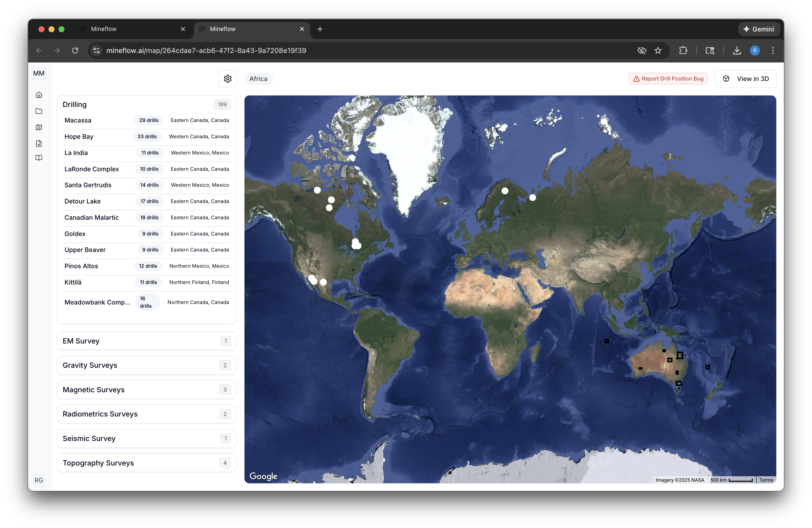Select the Seismic Survey panel header
Image resolution: width=812 pixels, height=528 pixels.
(146, 438)
